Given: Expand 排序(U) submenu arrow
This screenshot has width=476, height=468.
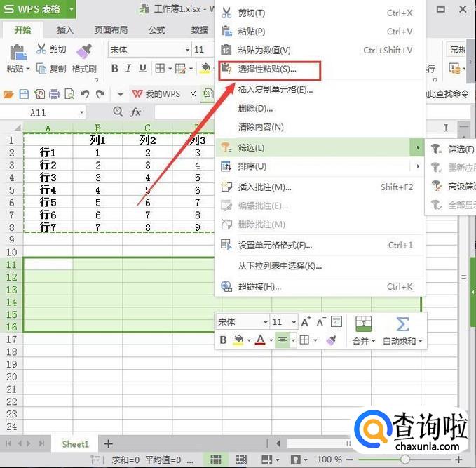Looking at the screenshot, I should click(418, 166).
